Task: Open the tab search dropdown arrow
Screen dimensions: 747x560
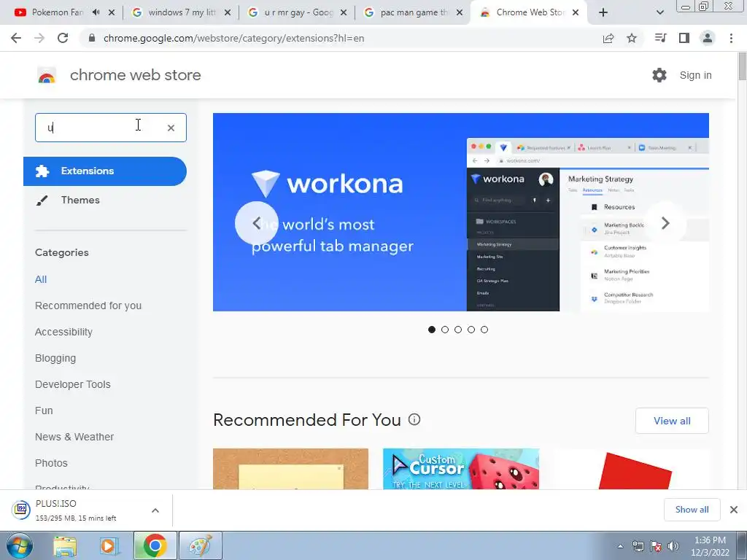Action: click(659, 12)
